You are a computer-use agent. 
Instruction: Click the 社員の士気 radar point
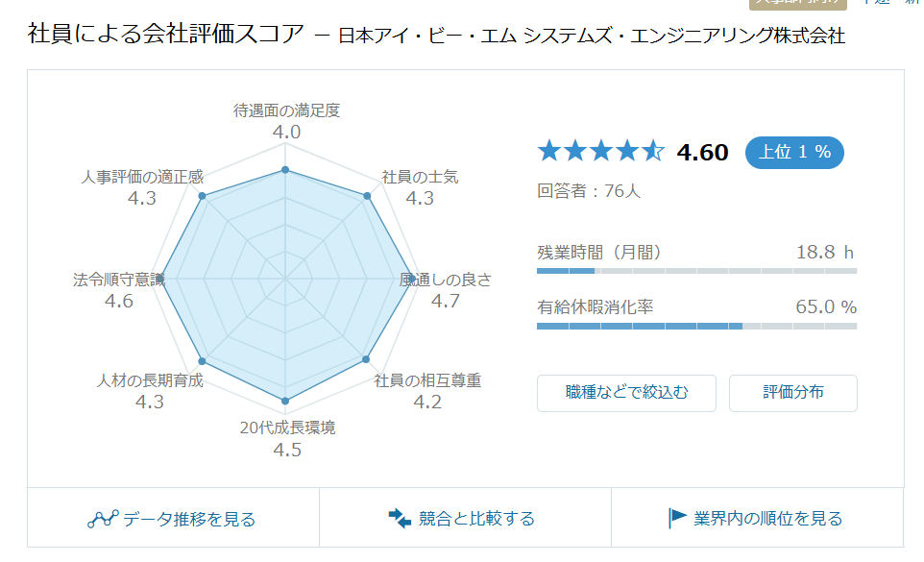[367, 196]
